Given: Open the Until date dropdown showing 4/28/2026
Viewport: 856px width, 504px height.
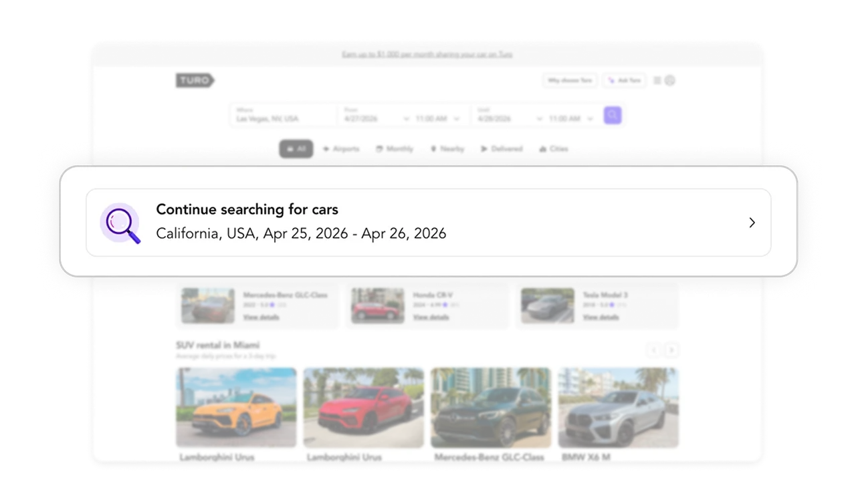Looking at the screenshot, I should pyautogui.click(x=509, y=118).
